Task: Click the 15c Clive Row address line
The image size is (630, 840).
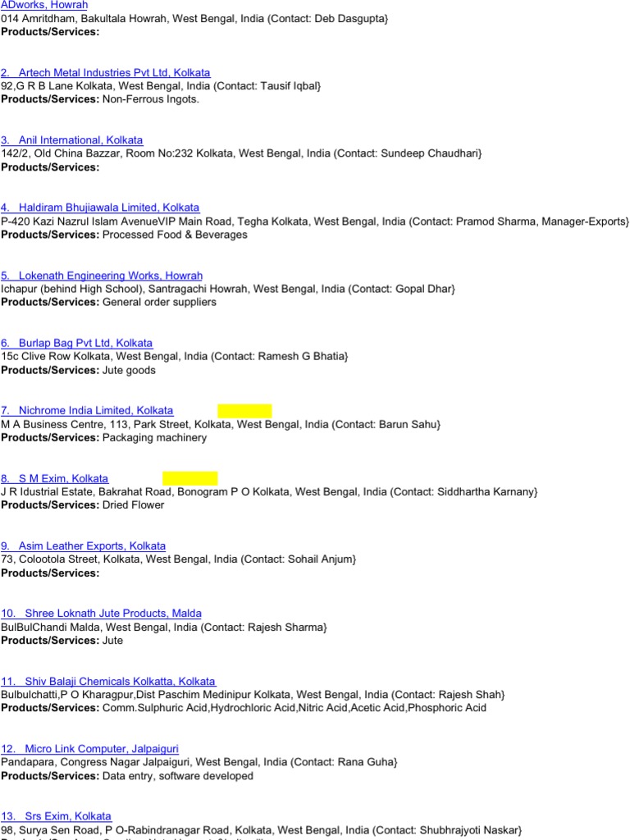Action: 174,357
